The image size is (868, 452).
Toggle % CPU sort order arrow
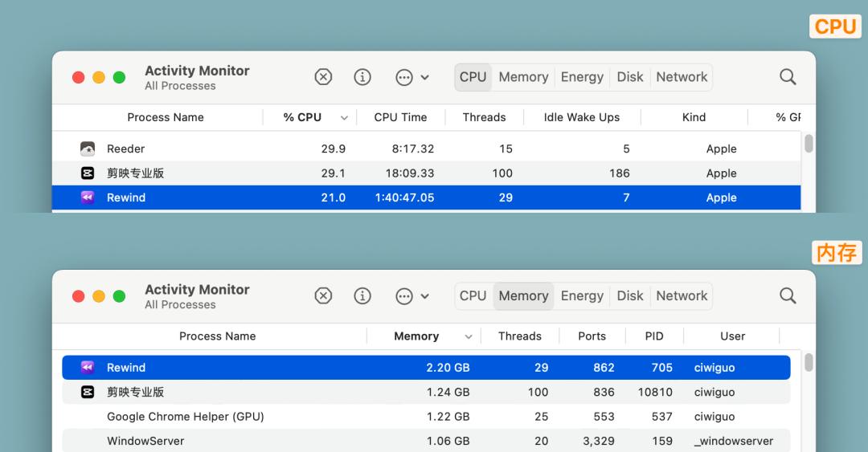pos(344,118)
